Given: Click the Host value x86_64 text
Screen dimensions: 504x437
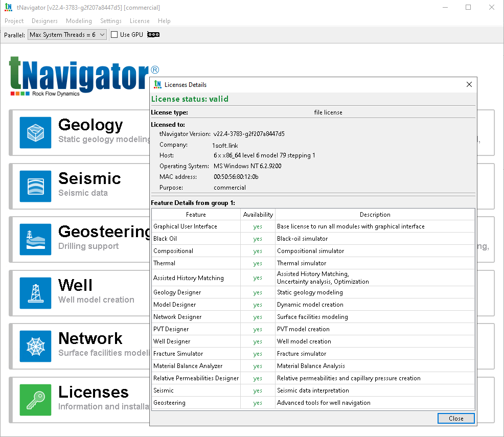Looking at the screenshot, I should pyautogui.click(x=264, y=155).
